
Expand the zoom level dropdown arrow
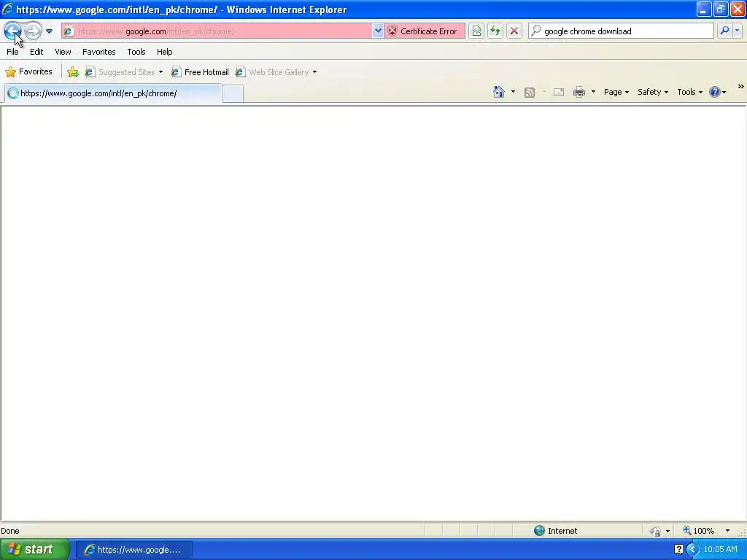[x=727, y=531]
